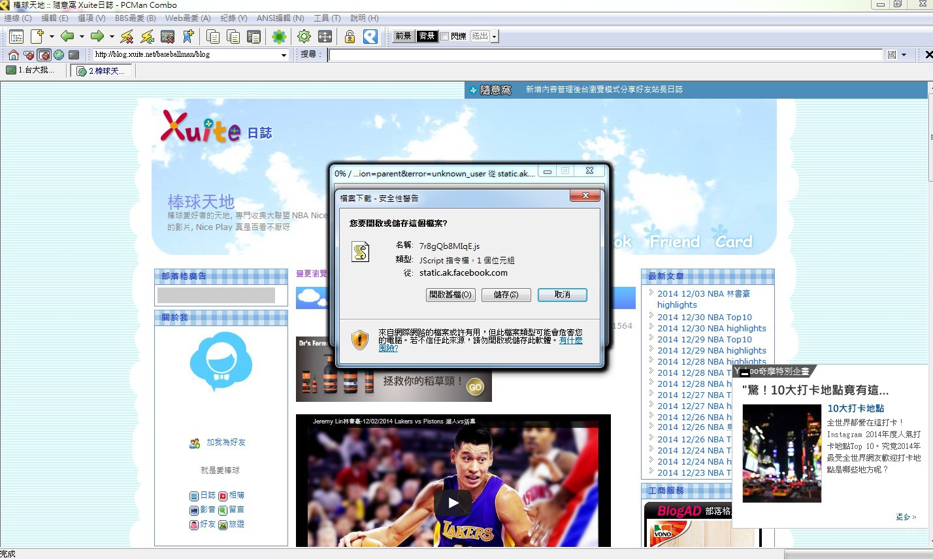Click 加我為好友 friends icon
The width and height of the screenshot is (933, 560).
click(x=195, y=443)
